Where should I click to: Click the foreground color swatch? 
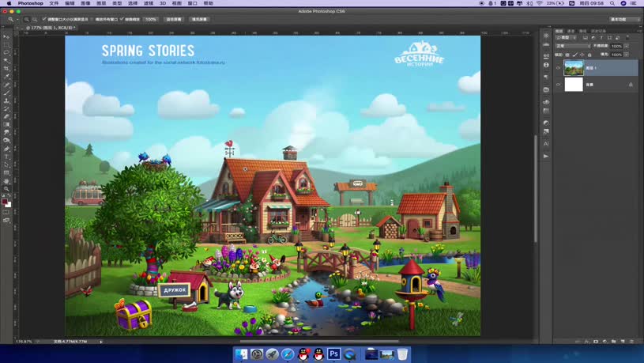pos(5,202)
